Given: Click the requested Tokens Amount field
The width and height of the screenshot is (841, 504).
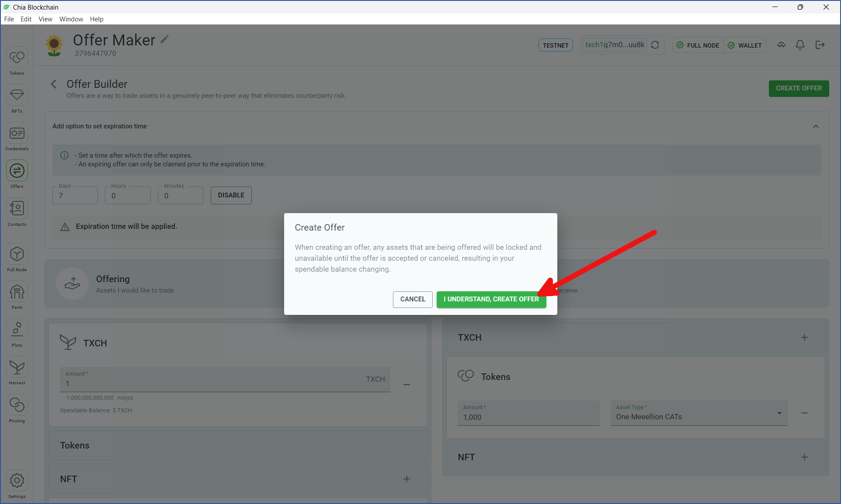Looking at the screenshot, I should point(528,413).
